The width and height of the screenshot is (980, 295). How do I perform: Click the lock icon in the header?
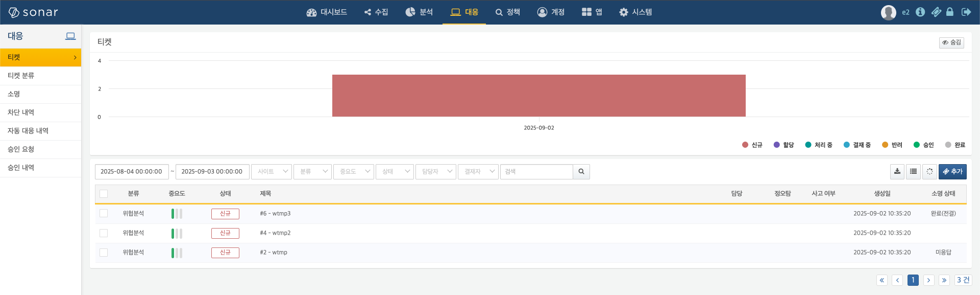point(950,12)
